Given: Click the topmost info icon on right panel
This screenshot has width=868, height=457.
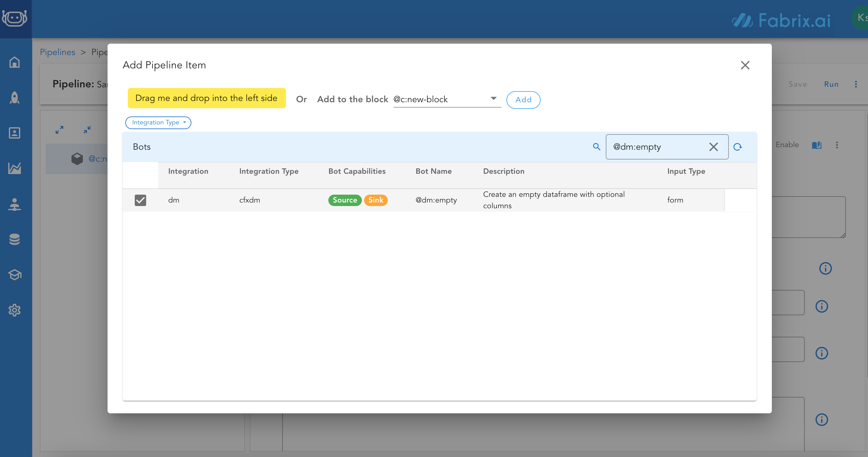Looking at the screenshot, I should click(x=825, y=268).
